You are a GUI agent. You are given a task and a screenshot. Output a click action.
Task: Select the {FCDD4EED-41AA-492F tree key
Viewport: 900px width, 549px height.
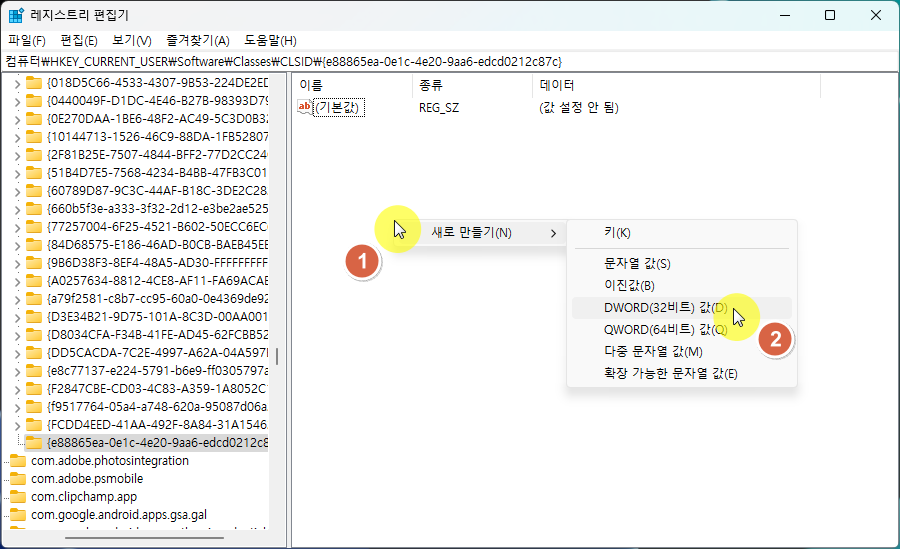coord(157,425)
